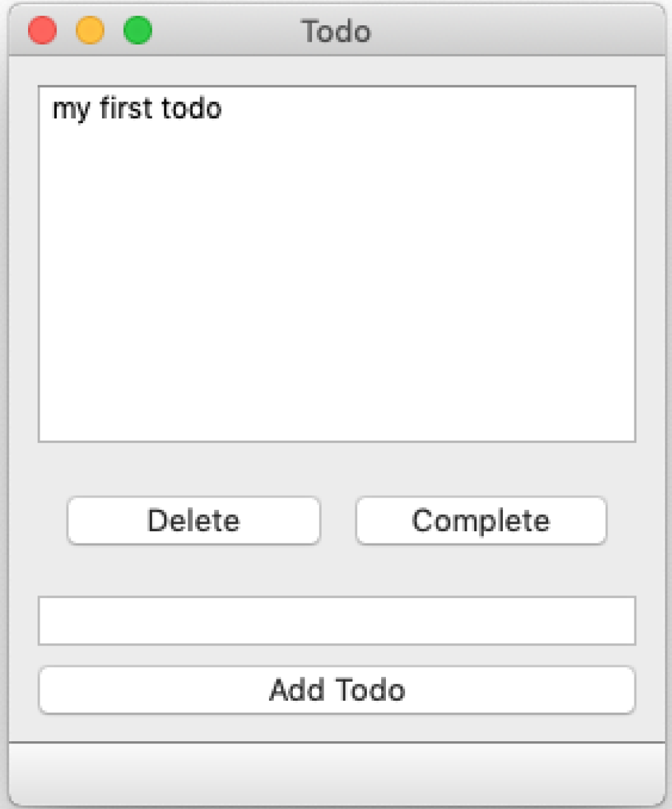672x809 pixels.
Task: Maximize the Todo window using green button
Action: [138, 30]
